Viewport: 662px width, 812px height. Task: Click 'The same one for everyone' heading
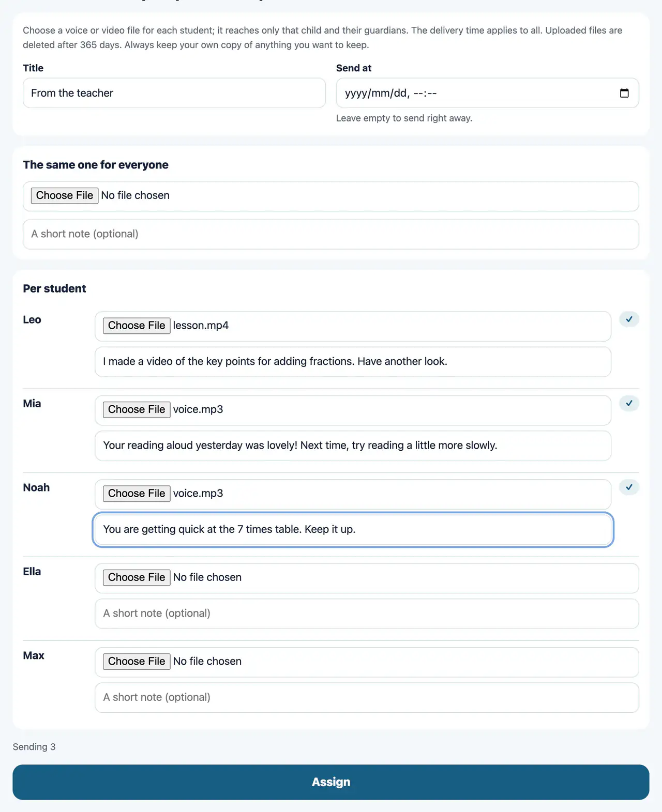pos(96,165)
